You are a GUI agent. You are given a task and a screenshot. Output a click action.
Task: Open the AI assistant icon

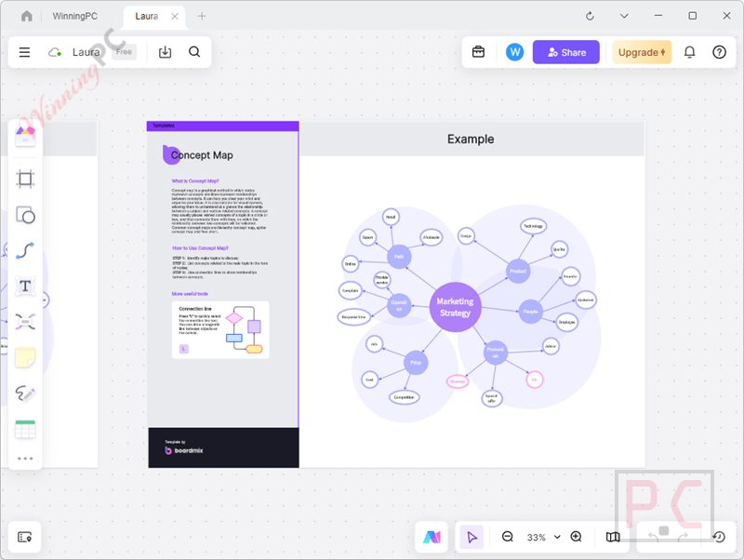432,537
